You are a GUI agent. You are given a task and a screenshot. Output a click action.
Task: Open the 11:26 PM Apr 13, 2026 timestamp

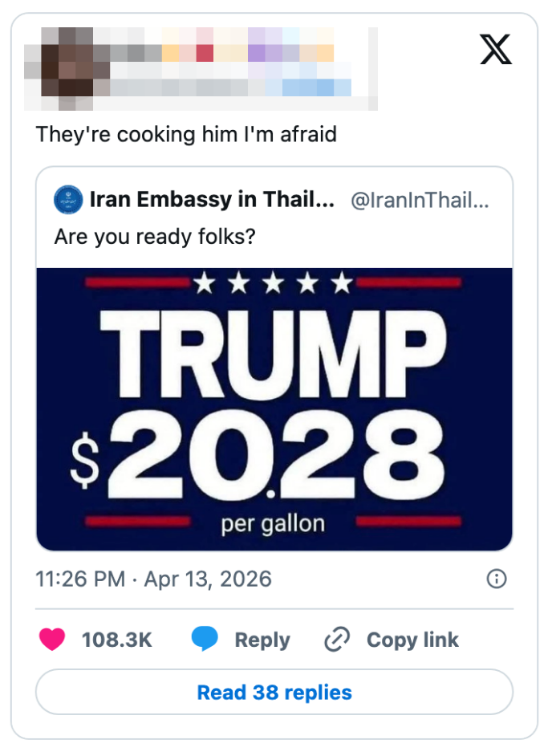click(154, 579)
